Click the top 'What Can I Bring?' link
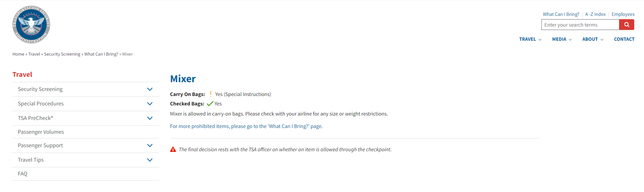This screenshot has width=644, height=192. 561,14
